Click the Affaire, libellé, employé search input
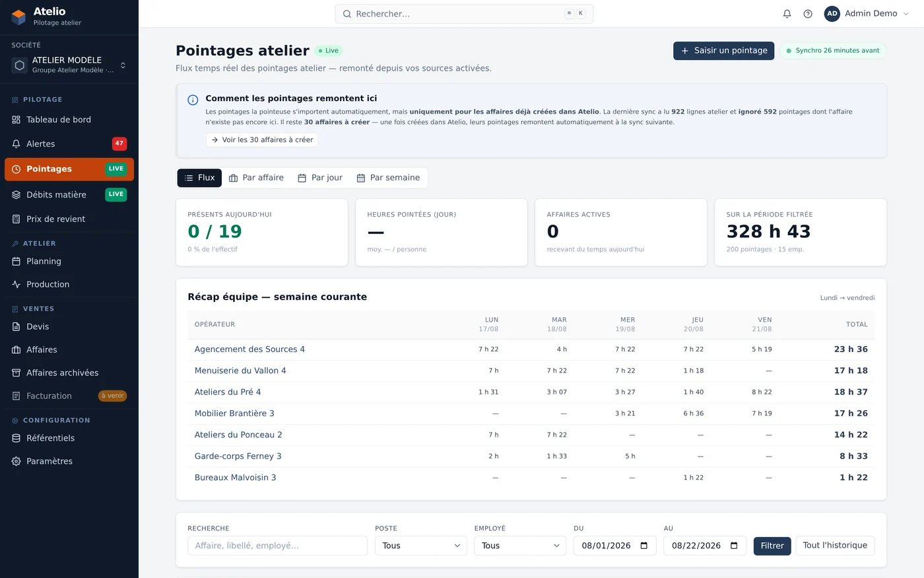This screenshot has width=924, height=578. (x=277, y=546)
